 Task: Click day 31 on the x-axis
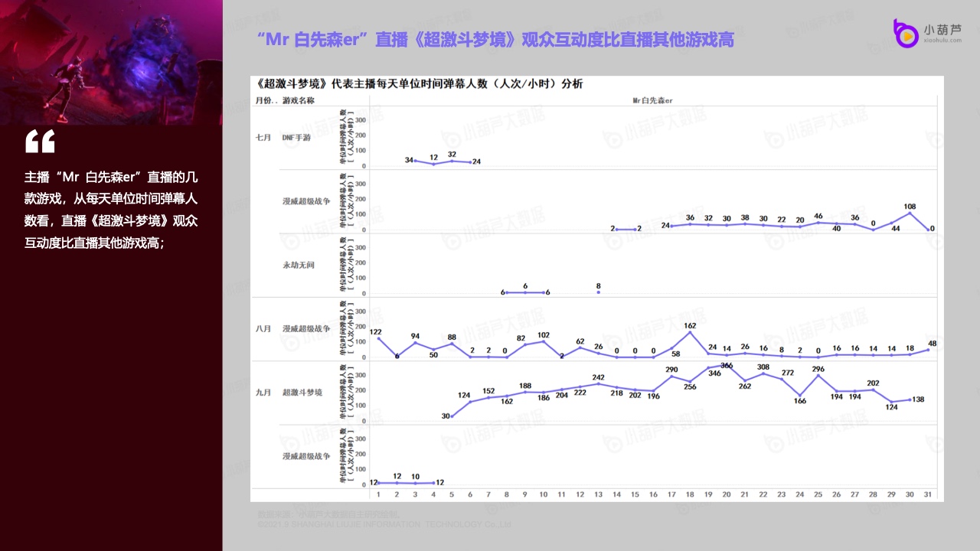pyautogui.click(x=929, y=495)
